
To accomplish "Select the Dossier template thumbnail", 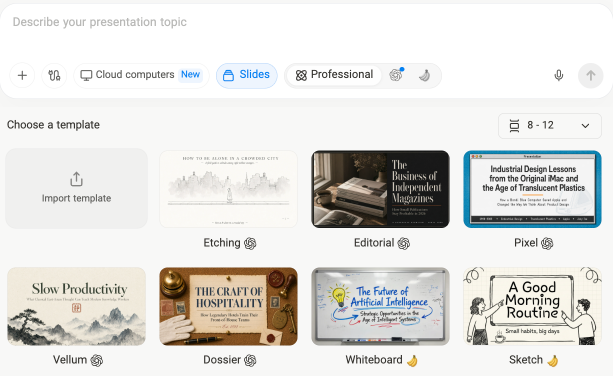I will coord(228,306).
